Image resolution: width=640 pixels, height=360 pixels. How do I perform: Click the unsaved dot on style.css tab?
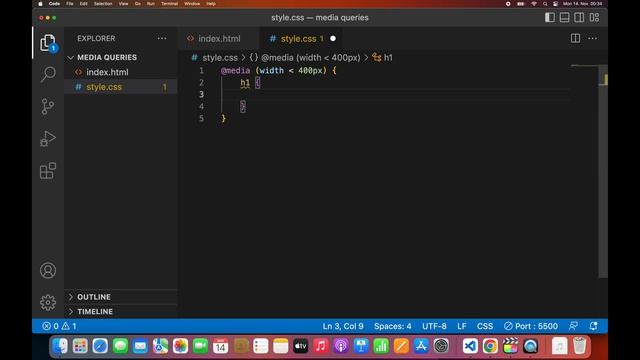pos(333,38)
